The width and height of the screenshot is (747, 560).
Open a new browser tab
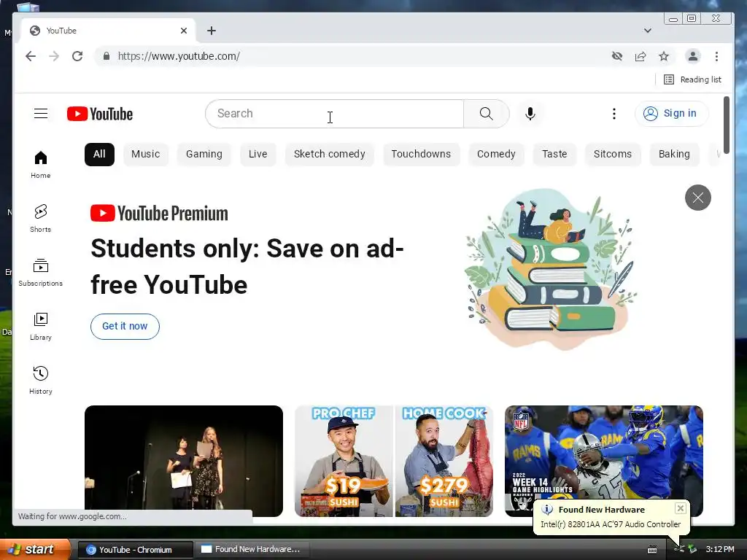click(212, 31)
